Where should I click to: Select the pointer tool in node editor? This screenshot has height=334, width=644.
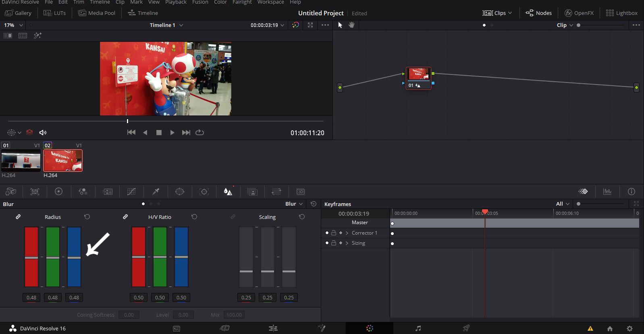point(340,25)
